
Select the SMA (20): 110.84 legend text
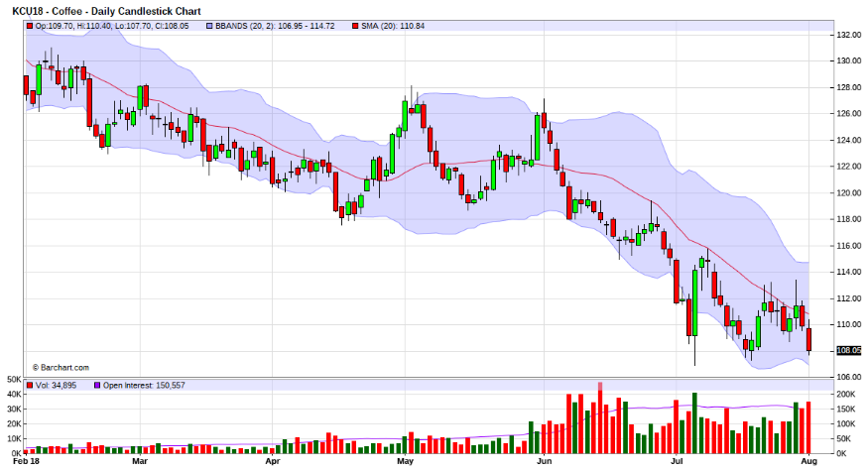(x=393, y=26)
